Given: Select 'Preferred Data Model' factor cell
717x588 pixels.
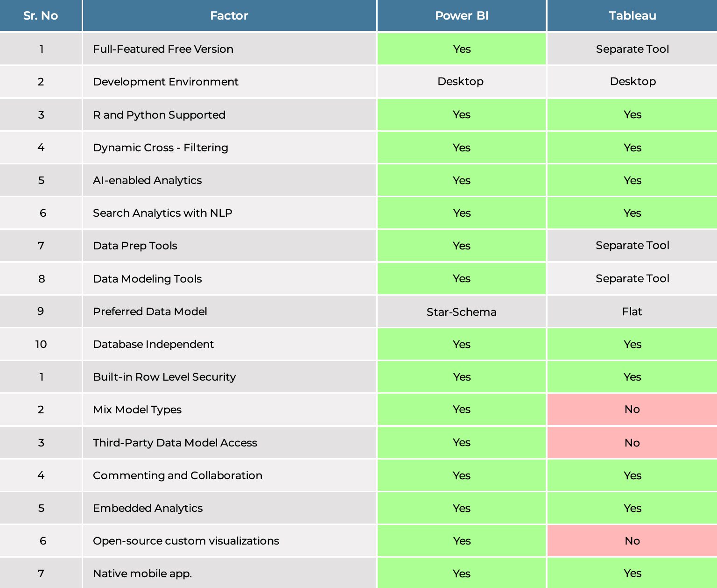Looking at the screenshot, I should pos(229,312).
